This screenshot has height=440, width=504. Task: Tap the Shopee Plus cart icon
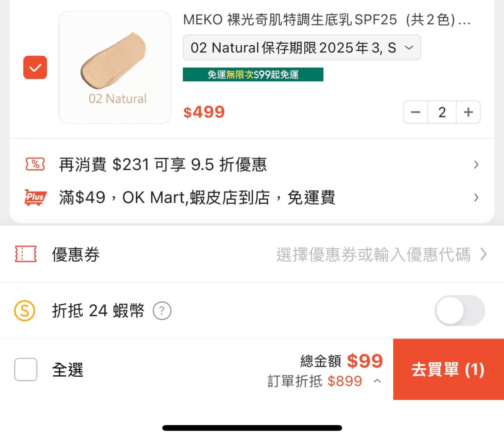click(35, 197)
